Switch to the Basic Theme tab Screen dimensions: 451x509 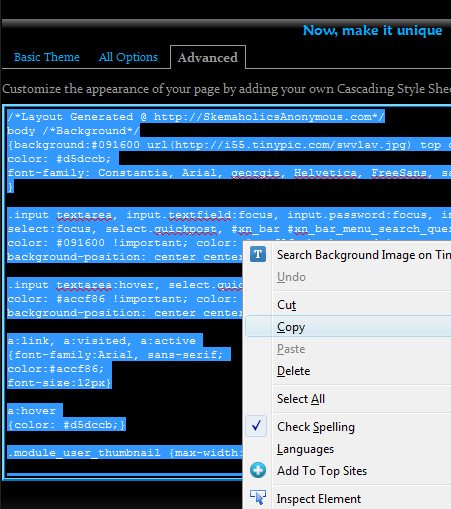tap(47, 57)
